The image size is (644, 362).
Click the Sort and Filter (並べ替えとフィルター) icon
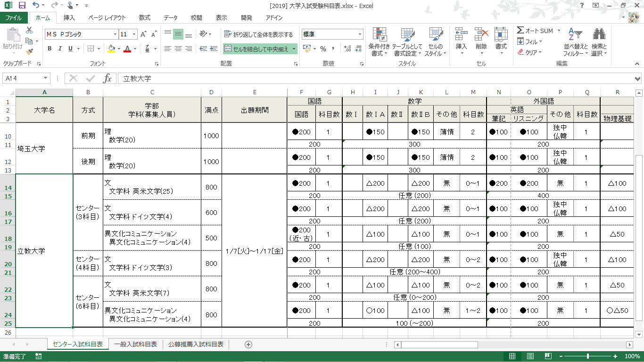pos(576,35)
